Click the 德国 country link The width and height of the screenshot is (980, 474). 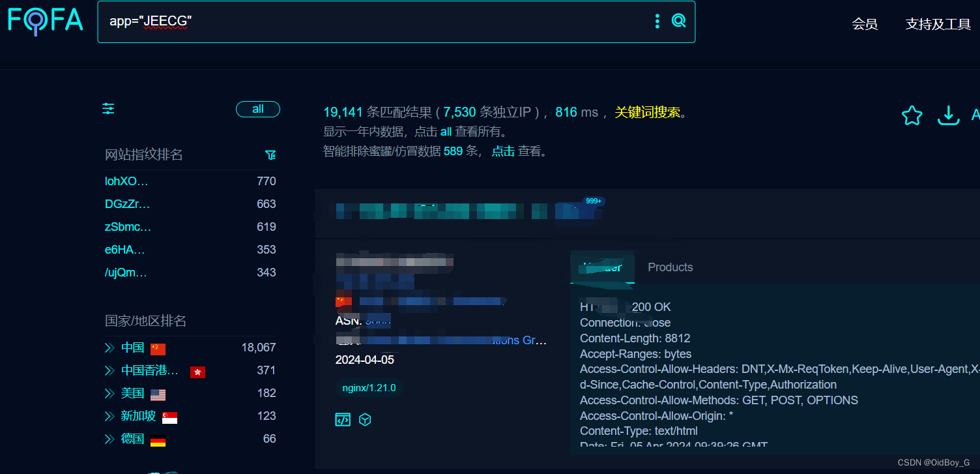pyautogui.click(x=132, y=439)
